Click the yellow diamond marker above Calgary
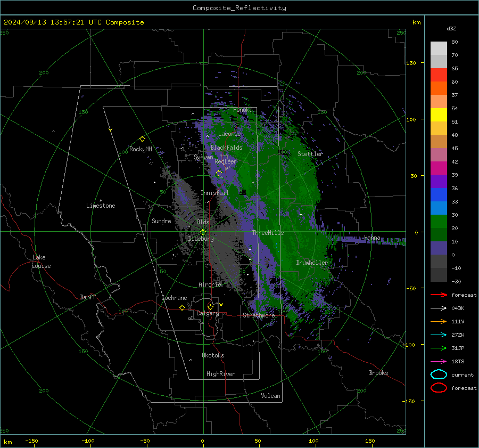Viewport: 479px width, 448px height. point(210,307)
